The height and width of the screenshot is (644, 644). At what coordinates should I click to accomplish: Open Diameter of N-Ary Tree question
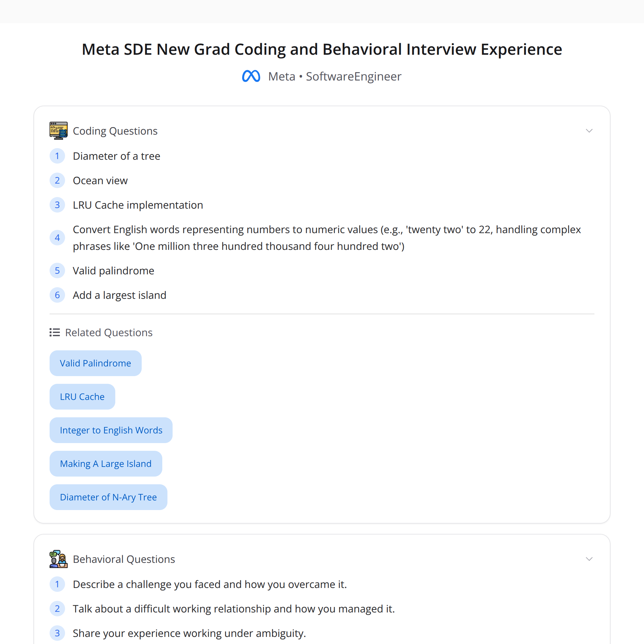coord(108,497)
